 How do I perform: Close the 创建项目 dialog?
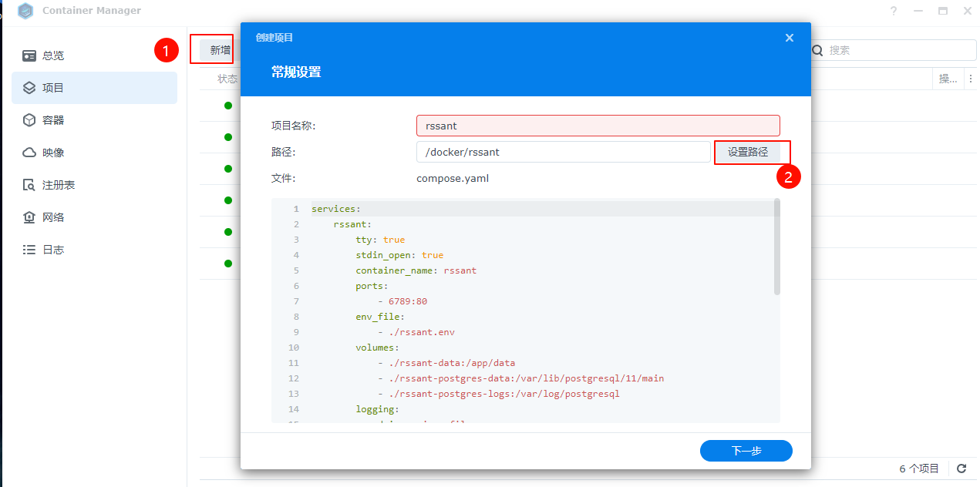pos(789,38)
